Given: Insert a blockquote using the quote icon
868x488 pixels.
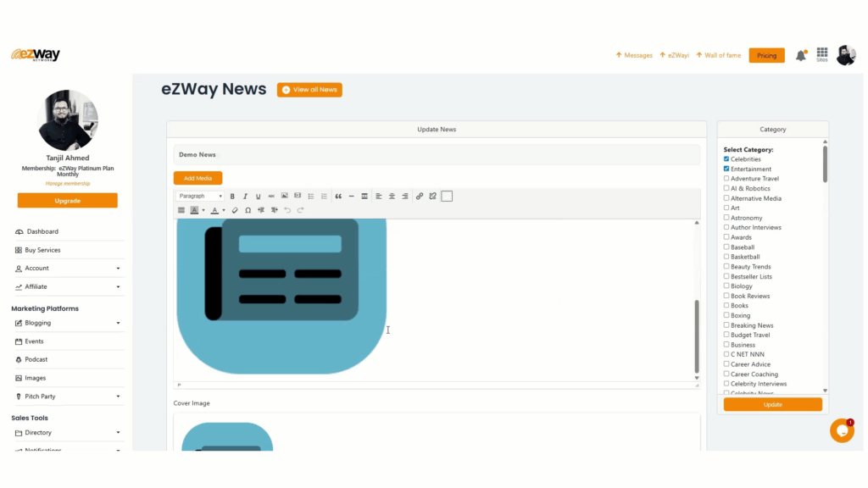Looking at the screenshot, I should 338,197.
